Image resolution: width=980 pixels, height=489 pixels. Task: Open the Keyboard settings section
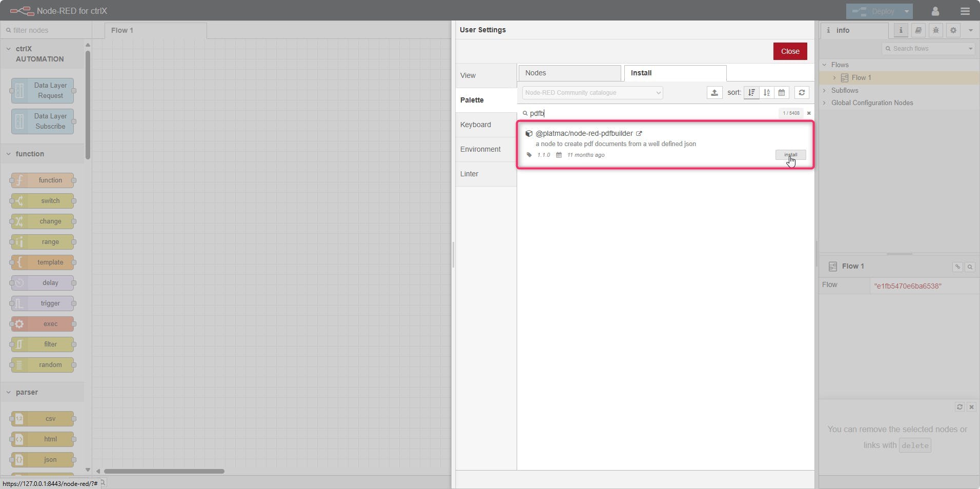click(x=486, y=125)
